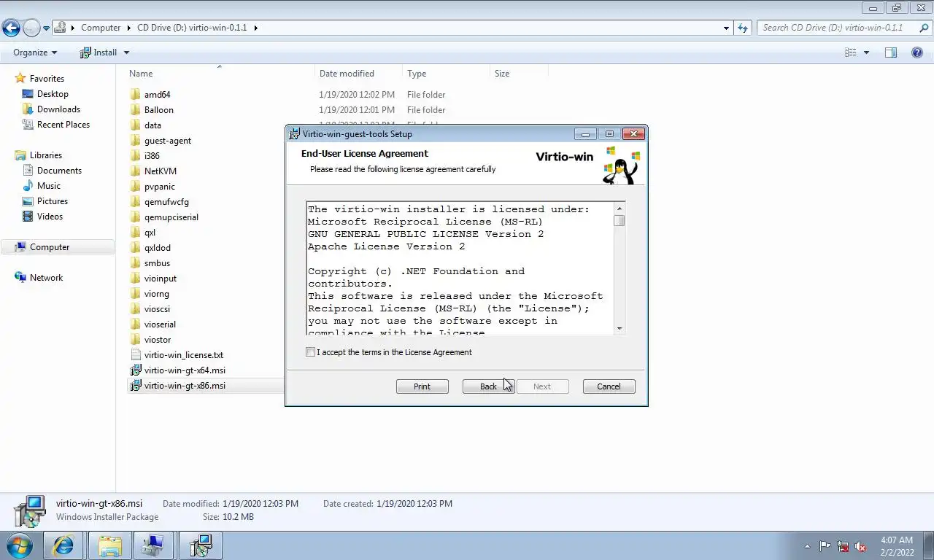Open Desktop in navigation pane

[53, 94]
